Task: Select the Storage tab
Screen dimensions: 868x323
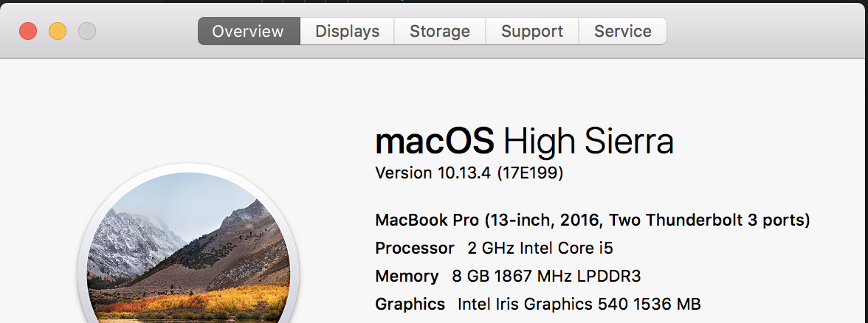Action: [x=440, y=31]
